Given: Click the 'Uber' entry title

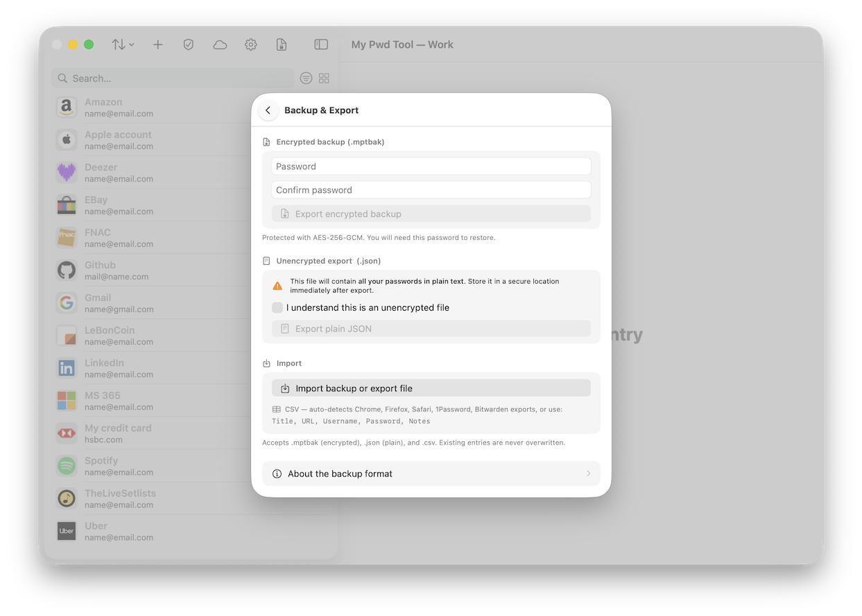Looking at the screenshot, I should coord(96,526).
